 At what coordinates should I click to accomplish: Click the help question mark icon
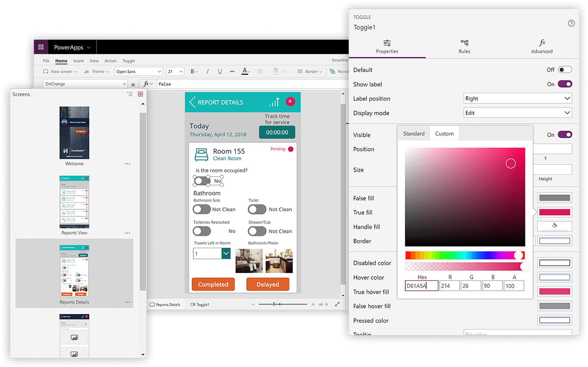tap(571, 23)
